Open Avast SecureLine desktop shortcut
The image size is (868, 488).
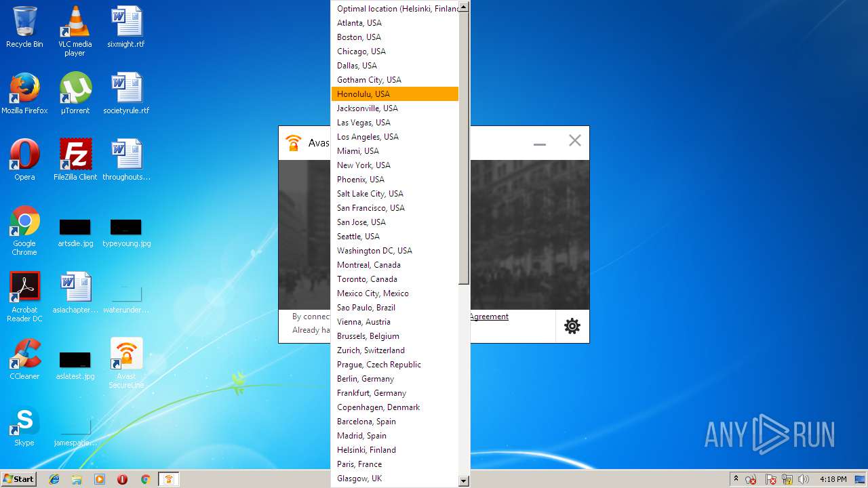pyautogui.click(x=126, y=363)
